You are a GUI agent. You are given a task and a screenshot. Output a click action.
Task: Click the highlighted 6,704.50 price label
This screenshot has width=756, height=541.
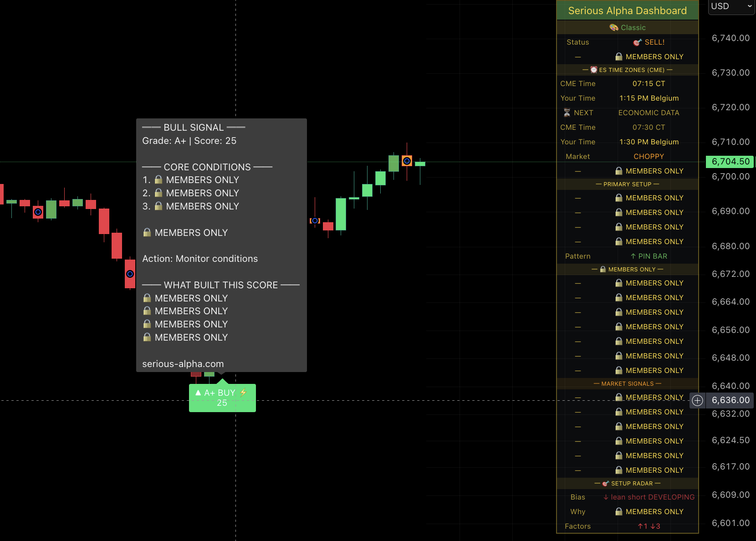pos(729,161)
